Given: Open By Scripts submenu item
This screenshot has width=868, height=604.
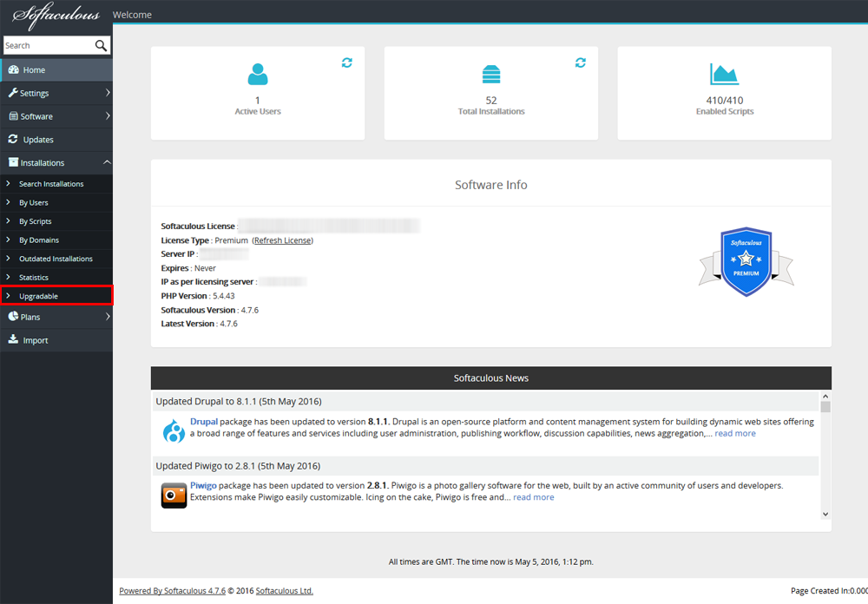Looking at the screenshot, I should point(56,221).
